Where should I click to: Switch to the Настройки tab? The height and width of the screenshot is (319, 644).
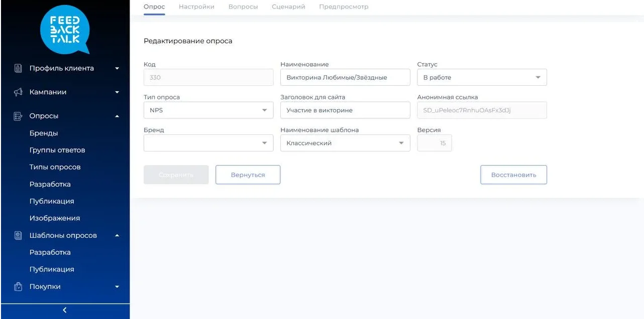pyautogui.click(x=196, y=7)
